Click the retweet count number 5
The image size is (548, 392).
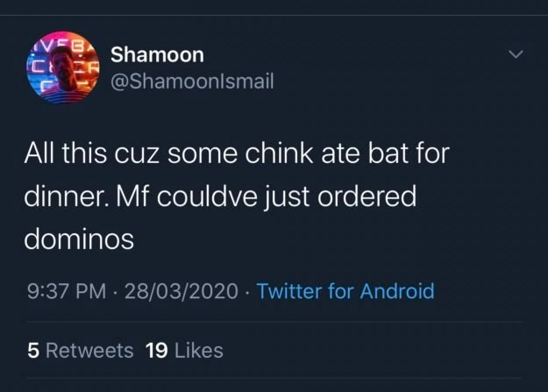coord(32,351)
